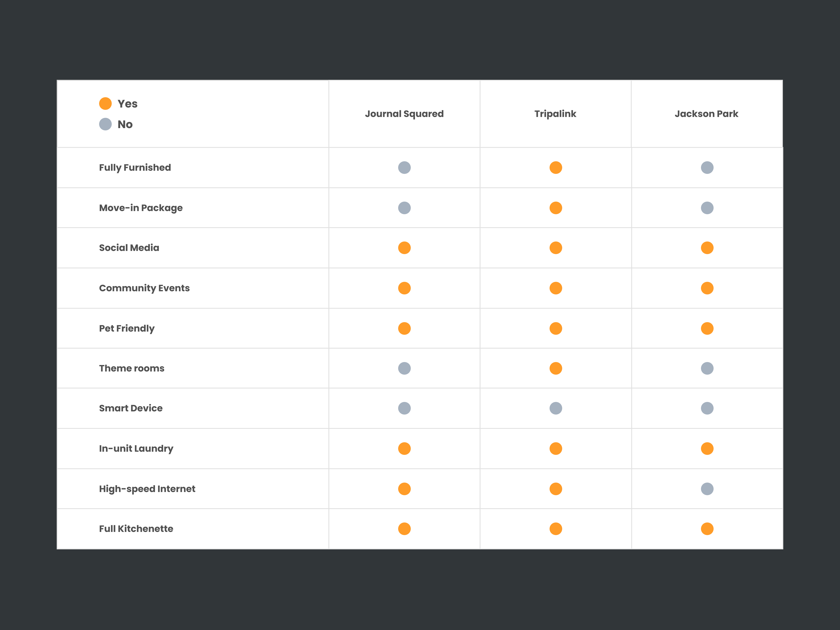Image resolution: width=840 pixels, height=630 pixels.
Task: Select the Smart Device row label
Action: pos(131,408)
